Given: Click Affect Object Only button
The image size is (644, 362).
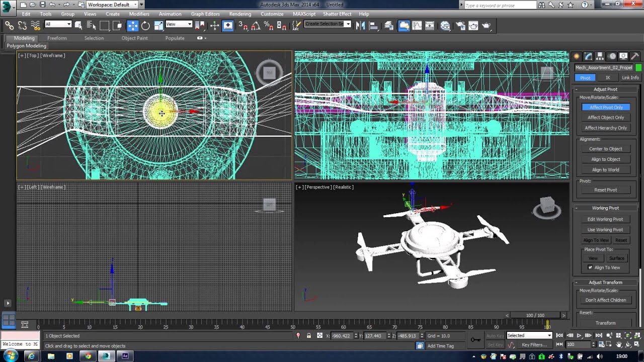Looking at the screenshot, I should (606, 118).
